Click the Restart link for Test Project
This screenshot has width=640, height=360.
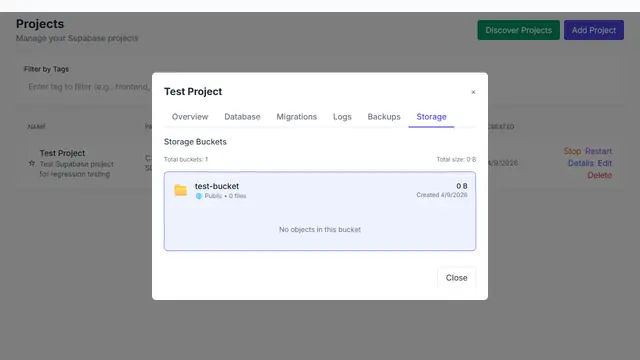pyautogui.click(x=598, y=151)
